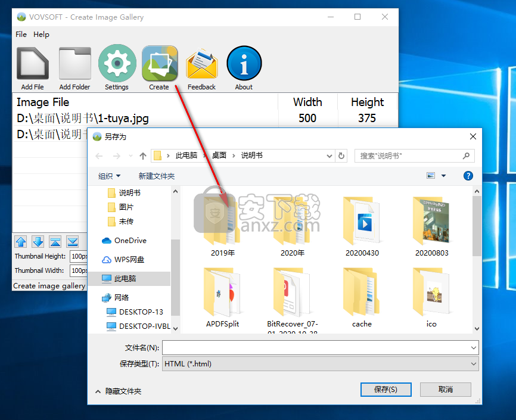Click the Height column header
516x420 pixels.
(367, 102)
